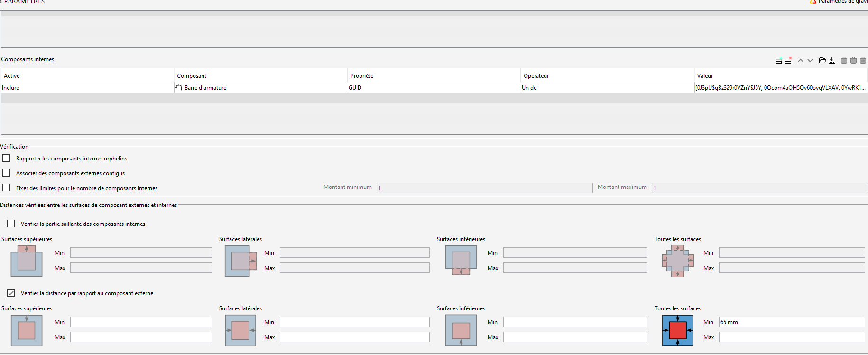Click the Montant maximum field
The height and width of the screenshot is (355, 868).
759,188
